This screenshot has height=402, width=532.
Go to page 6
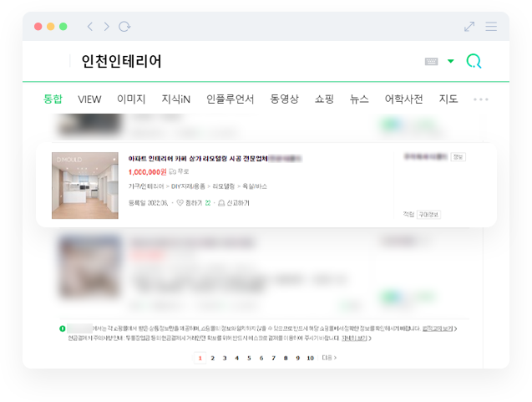point(261,358)
